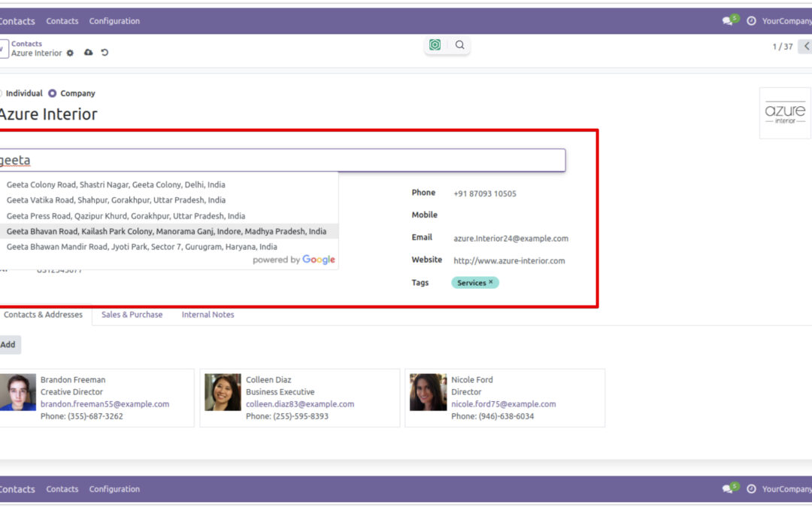812x508 pixels.
Task: Click the YourCompany switcher in top bar
Action: 786,21
